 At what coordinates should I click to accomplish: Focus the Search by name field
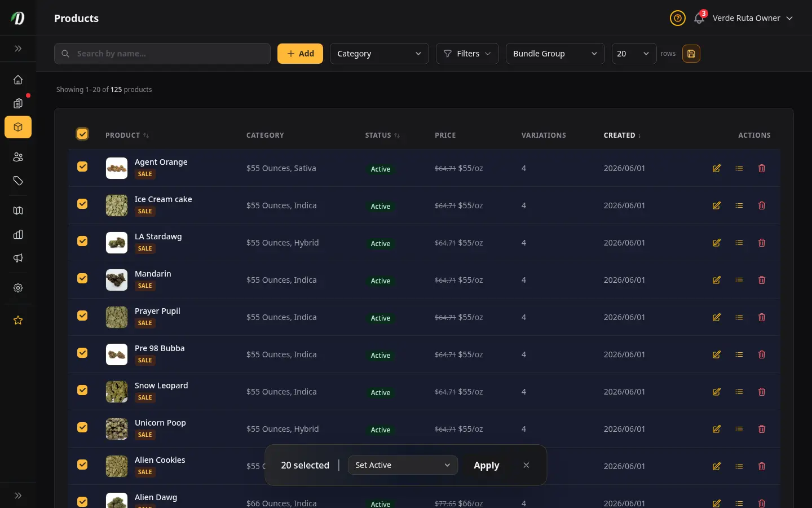coord(162,54)
